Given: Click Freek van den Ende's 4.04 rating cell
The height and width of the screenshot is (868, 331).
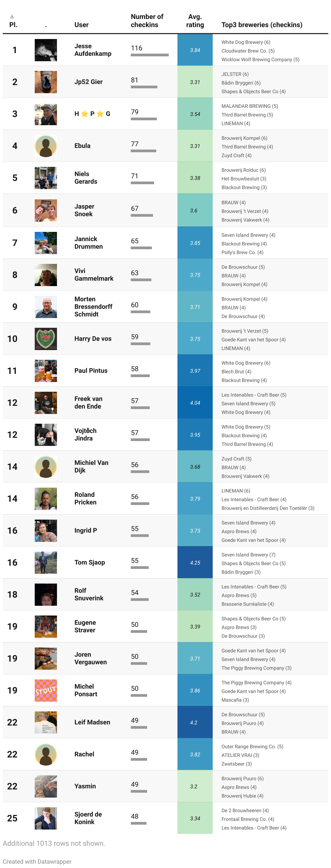Looking at the screenshot, I should click(195, 403).
